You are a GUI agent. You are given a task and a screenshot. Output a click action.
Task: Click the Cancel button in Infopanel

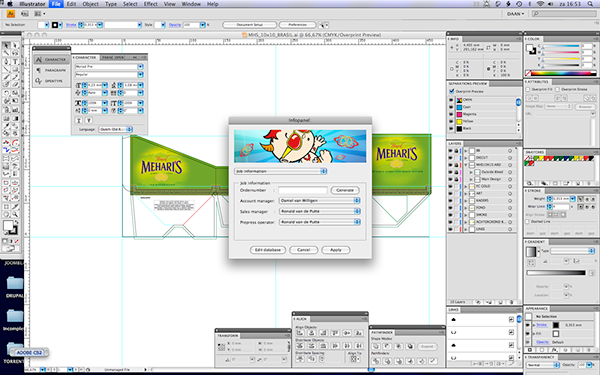303,250
